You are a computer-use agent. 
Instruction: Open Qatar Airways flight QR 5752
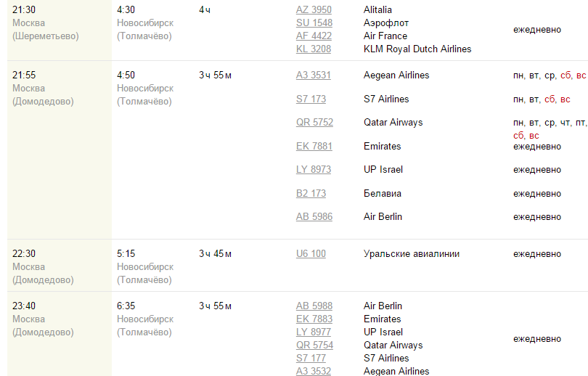[314, 123]
